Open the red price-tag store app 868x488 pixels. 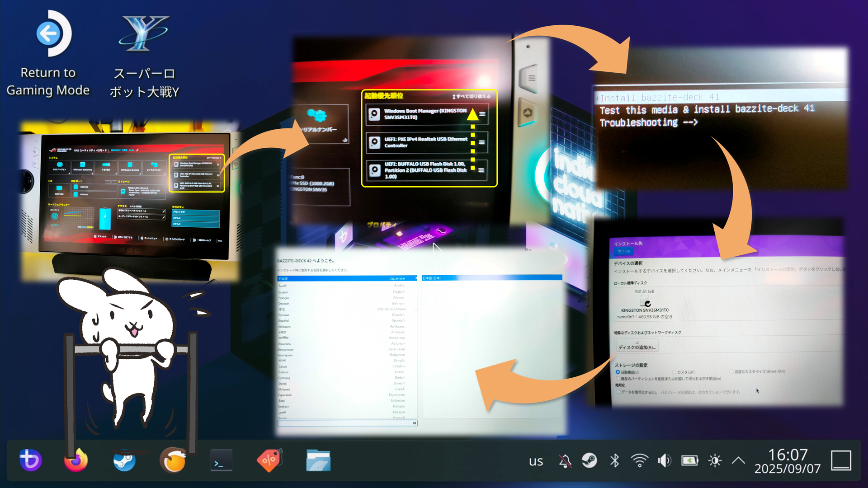coord(270,460)
